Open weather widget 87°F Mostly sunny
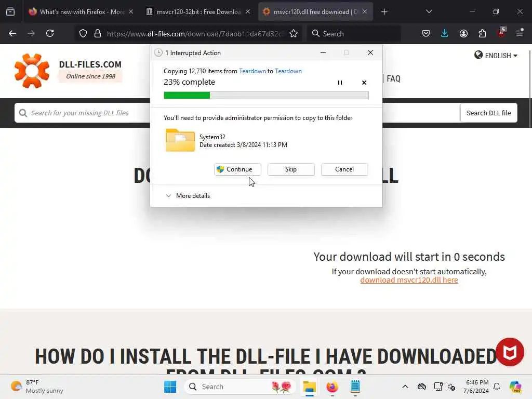Viewport: 532px width, 399px height. click(37, 387)
